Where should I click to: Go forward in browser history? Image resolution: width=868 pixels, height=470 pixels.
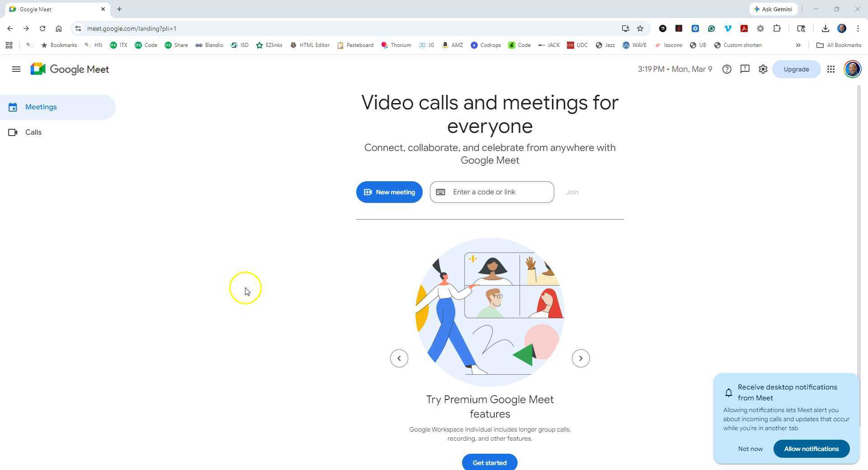pos(26,28)
